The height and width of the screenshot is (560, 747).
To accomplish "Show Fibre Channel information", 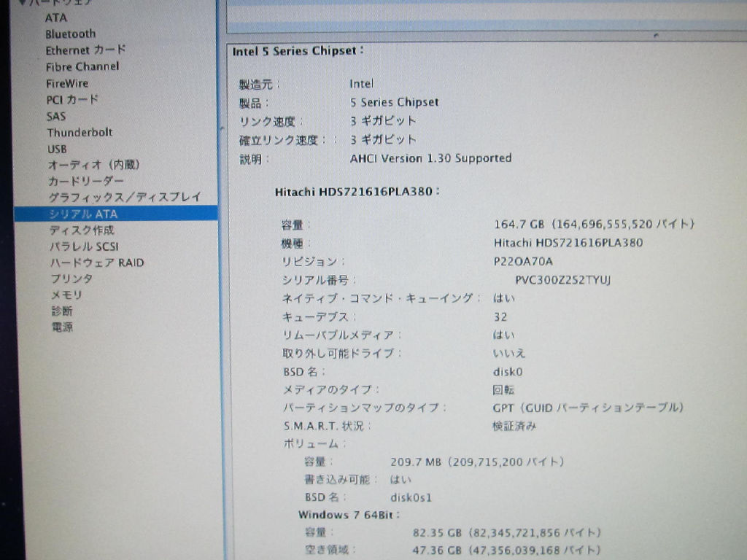I will pyautogui.click(x=82, y=66).
